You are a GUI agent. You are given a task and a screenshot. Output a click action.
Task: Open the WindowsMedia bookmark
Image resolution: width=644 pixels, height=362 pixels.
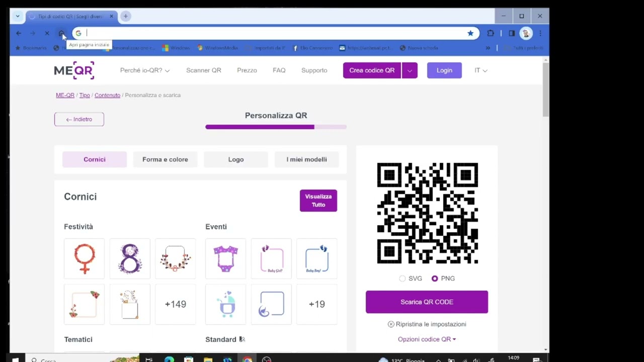217,48
